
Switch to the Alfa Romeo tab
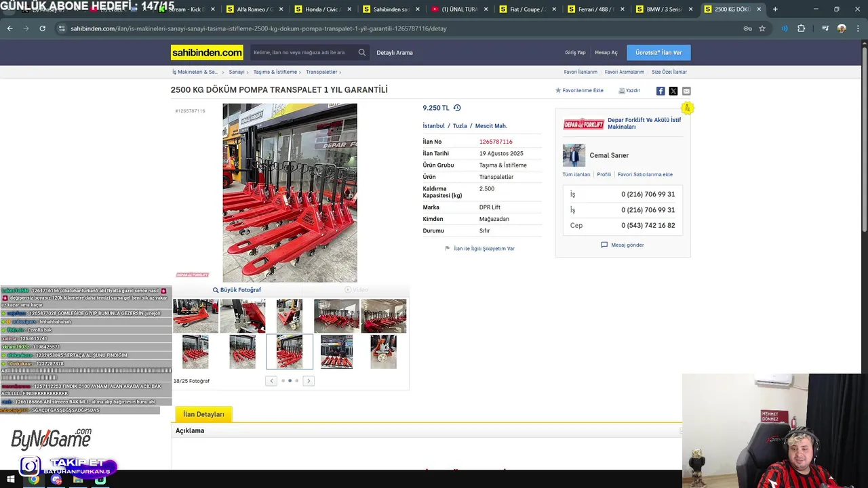click(x=255, y=9)
